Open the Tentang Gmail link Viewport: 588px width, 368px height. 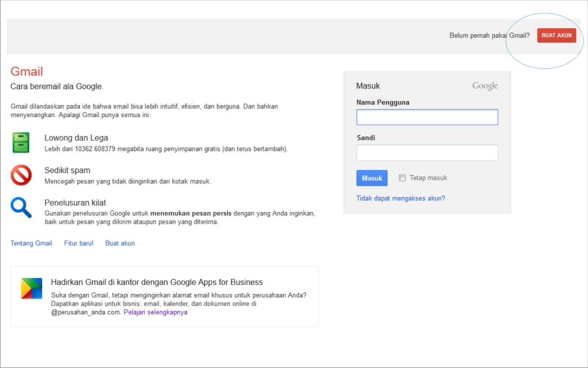pyautogui.click(x=31, y=243)
